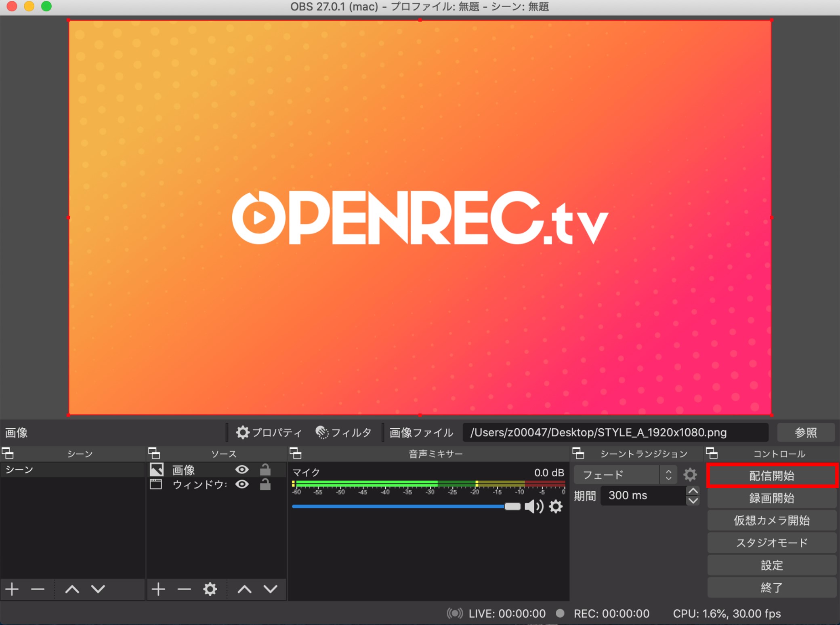Click the 期間 duration label
The image size is (840, 625).
[x=585, y=496]
